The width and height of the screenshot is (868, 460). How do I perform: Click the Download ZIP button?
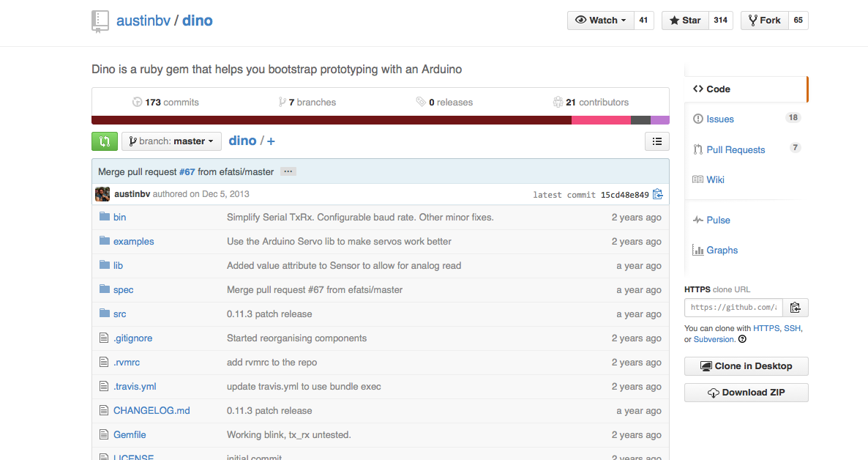point(747,393)
